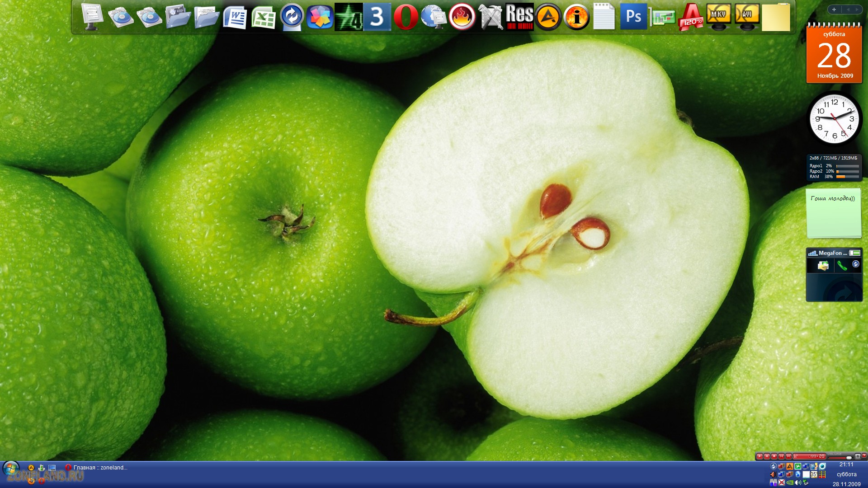Click the show desktop quick launch icon

pyautogui.click(x=52, y=468)
